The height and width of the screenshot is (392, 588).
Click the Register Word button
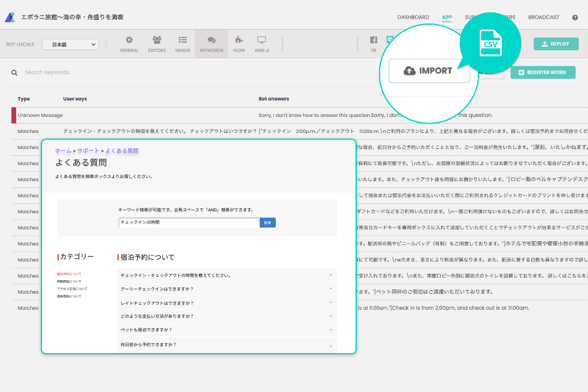543,72
